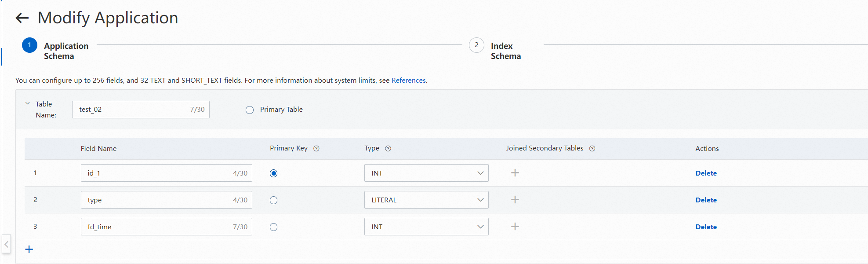
Task: Add joined secondary table for type row
Action: 515,200
